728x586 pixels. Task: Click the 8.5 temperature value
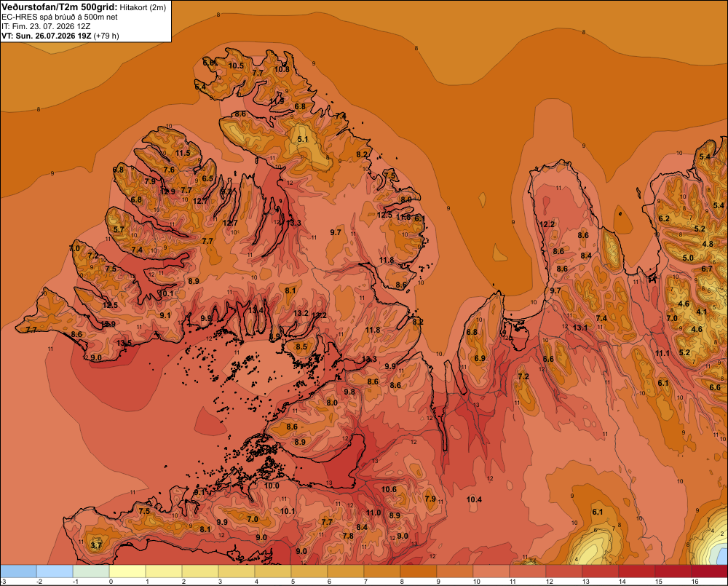[301, 347]
